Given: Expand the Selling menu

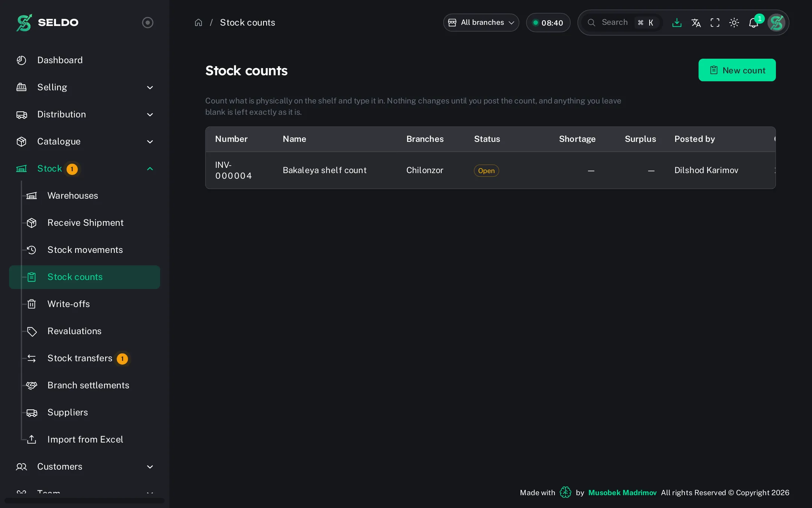Looking at the screenshot, I should pyautogui.click(x=85, y=87).
